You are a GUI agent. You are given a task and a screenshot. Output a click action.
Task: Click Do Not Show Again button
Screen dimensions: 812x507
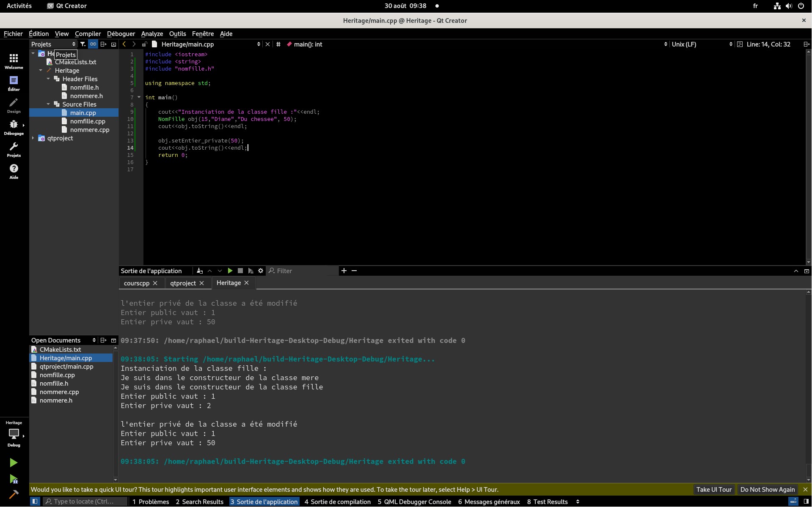point(767,489)
